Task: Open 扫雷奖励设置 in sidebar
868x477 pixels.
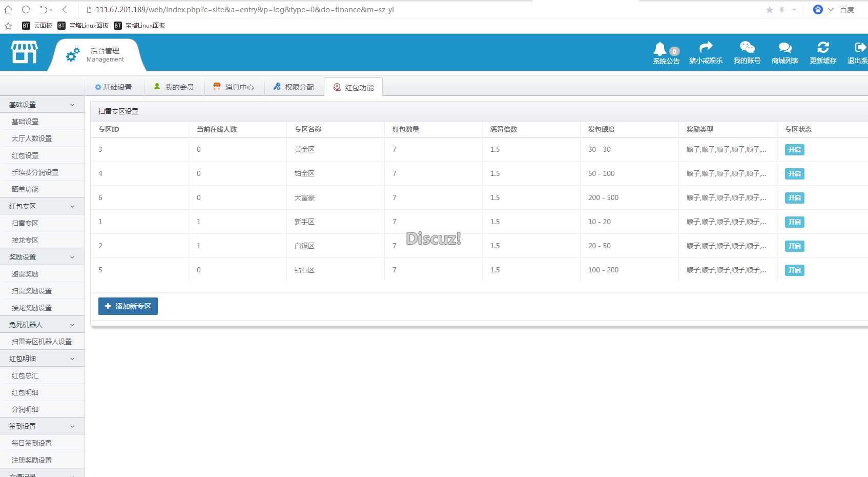Action: [32, 291]
